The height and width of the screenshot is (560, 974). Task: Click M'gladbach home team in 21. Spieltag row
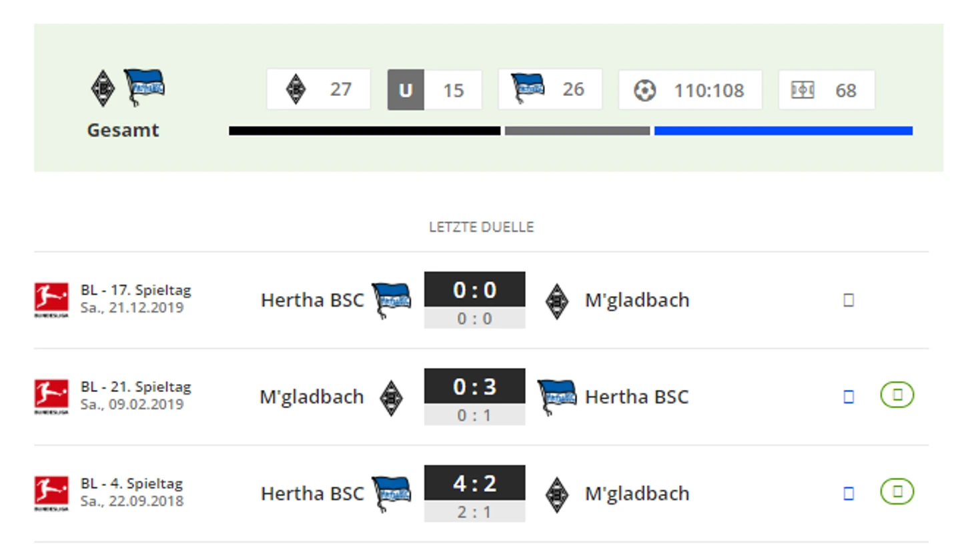point(312,397)
